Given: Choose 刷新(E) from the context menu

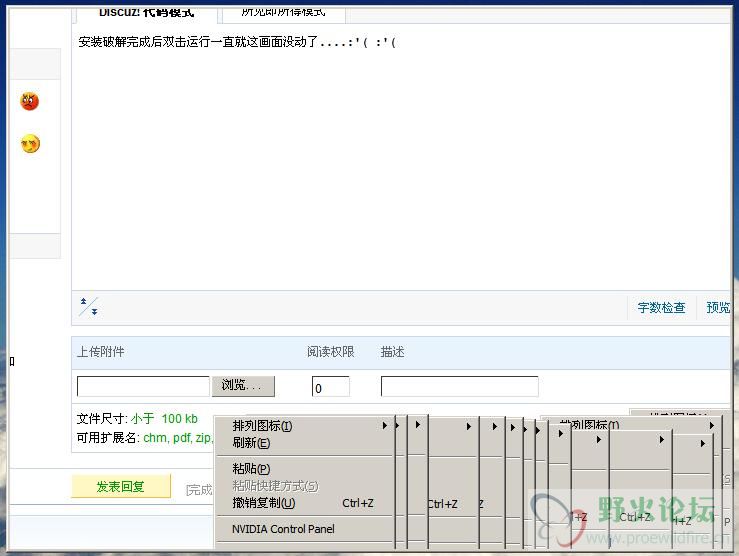Looking at the screenshot, I should click(304, 443).
